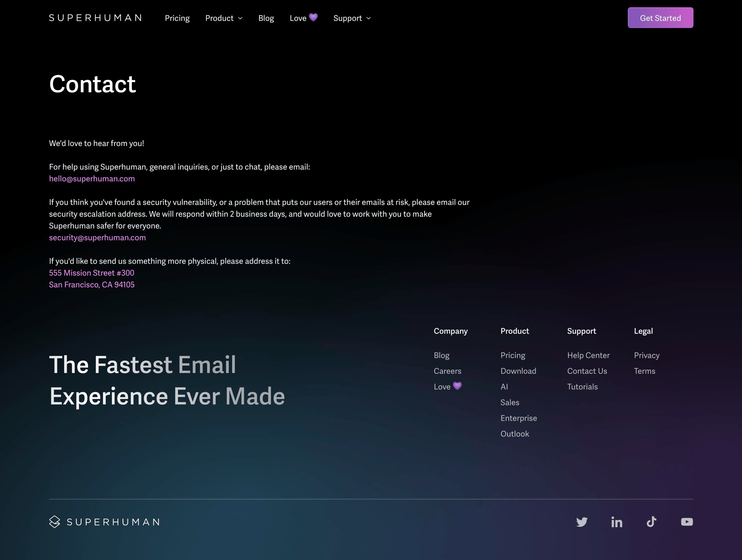Expand the Support dropdown in navigation
This screenshot has width=742, height=560.
coord(352,18)
